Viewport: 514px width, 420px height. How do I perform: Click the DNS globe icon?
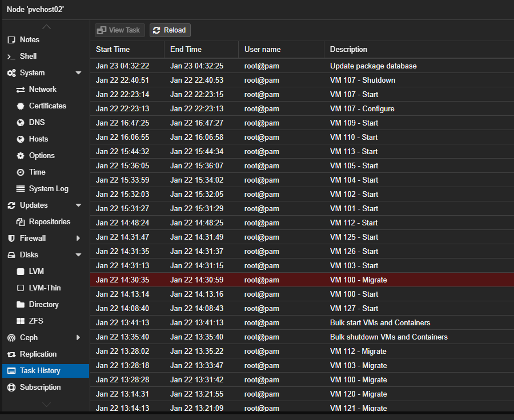coord(21,123)
